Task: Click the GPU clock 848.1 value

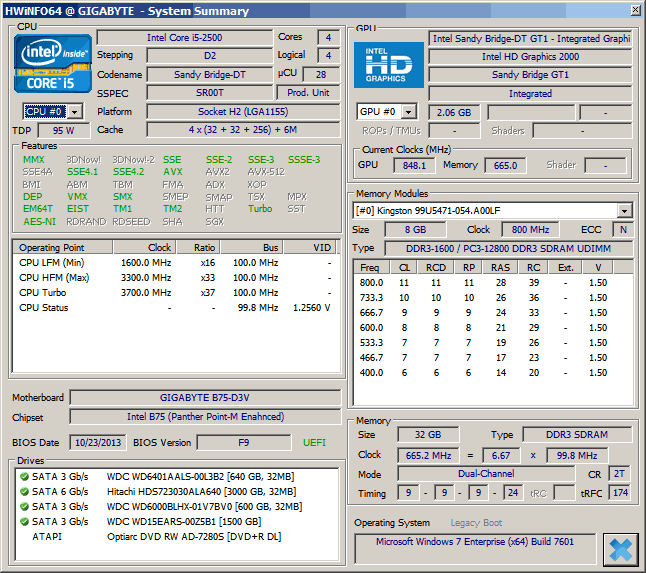Action: point(414,166)
